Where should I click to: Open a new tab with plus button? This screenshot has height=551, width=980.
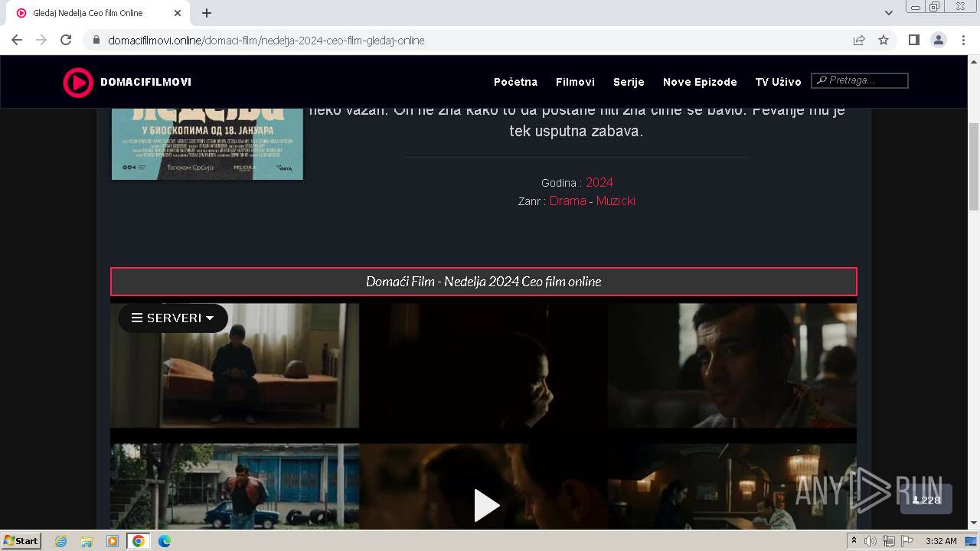pyautogui.click(x=207, y=13)
